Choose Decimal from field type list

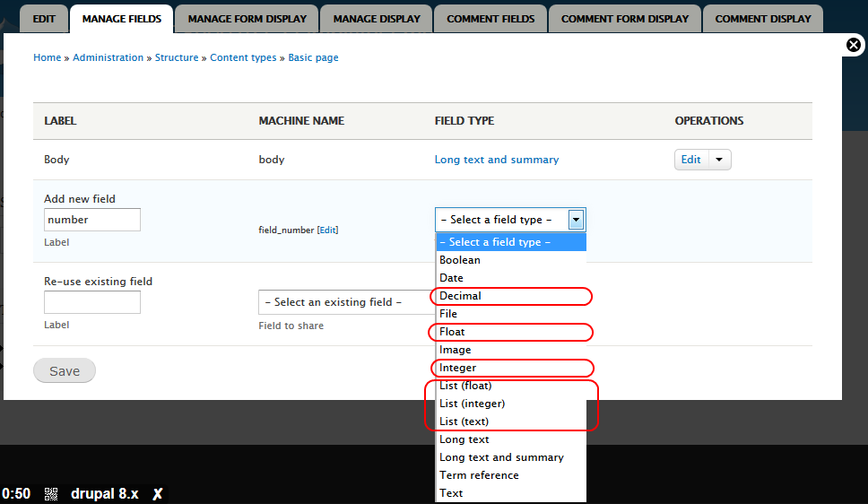point(461,296)
